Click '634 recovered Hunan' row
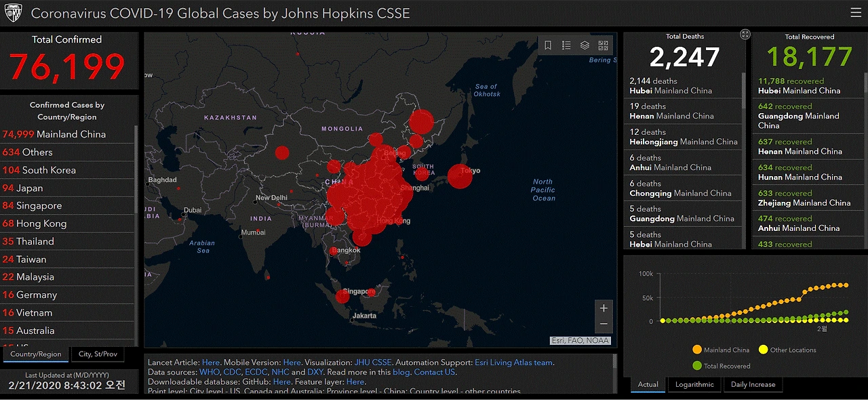This screenshot has height=401, width=868. coord(807,173)
